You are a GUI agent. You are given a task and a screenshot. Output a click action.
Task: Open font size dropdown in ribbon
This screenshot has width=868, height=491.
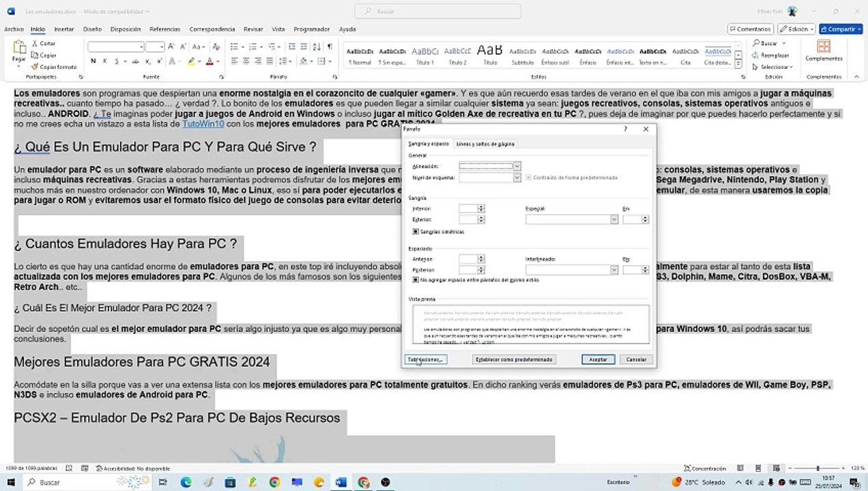(162, 46)
